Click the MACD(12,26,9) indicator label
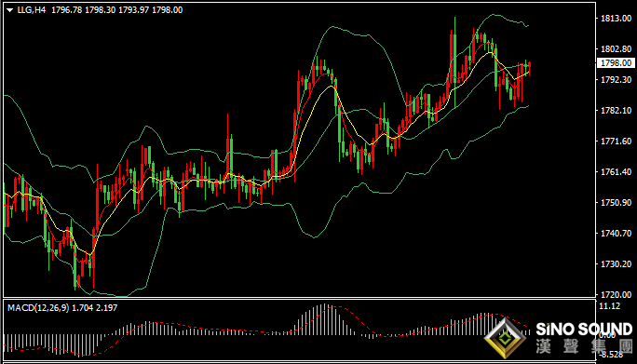 click(38, 308)
